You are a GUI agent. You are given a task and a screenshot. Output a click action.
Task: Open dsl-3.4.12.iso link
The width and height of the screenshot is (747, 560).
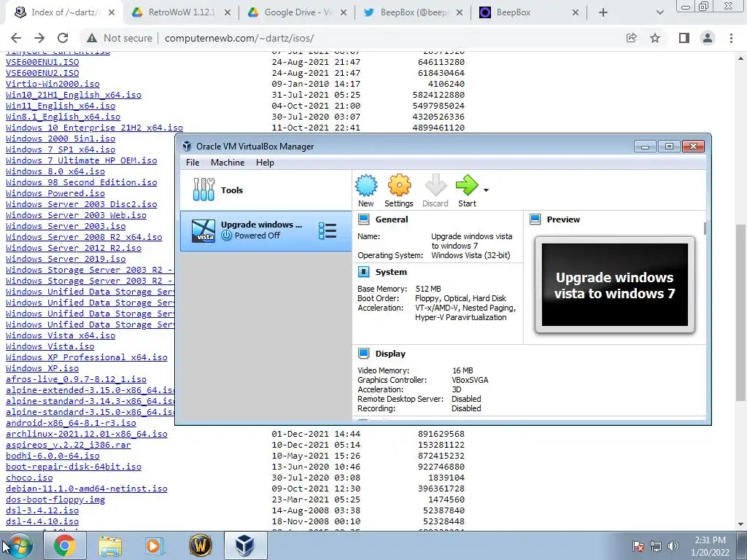(x=42, y=510)
